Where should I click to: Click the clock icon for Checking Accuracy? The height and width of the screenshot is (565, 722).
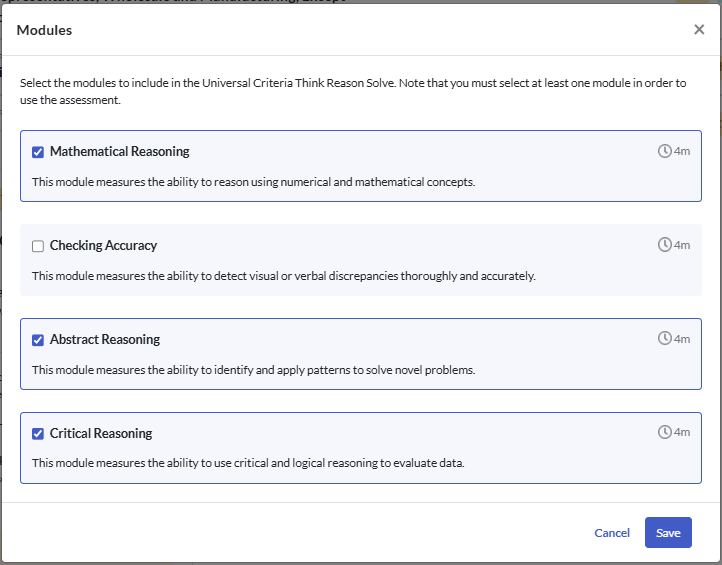(664, 245)
